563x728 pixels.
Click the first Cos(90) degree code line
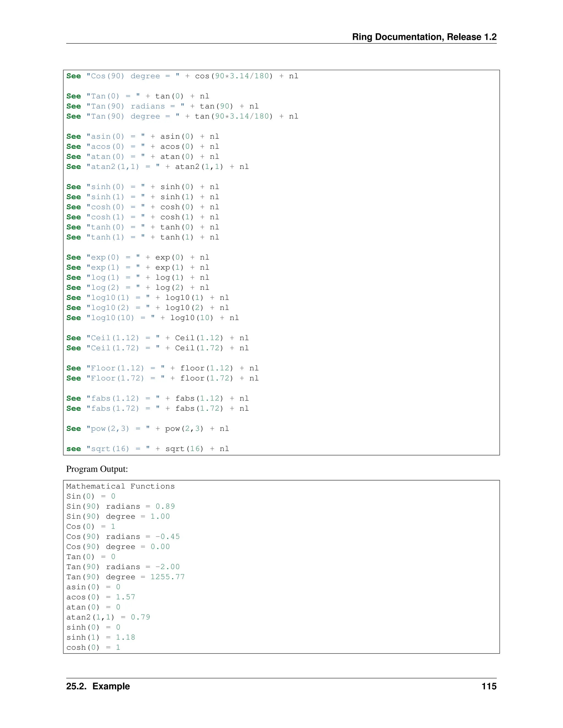(x=182, y=76)
